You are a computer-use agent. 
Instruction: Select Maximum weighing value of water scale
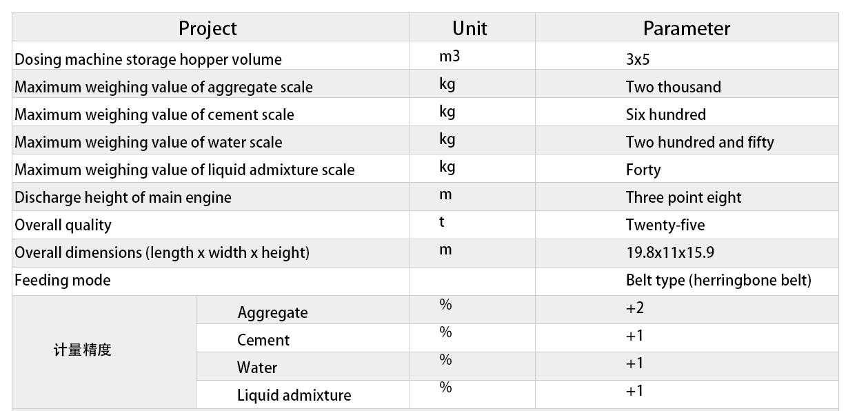148,142
